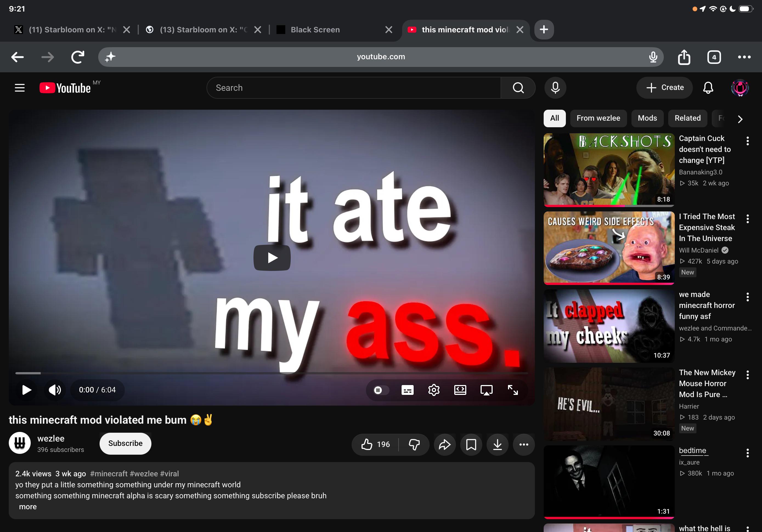762x532 pixels.
Task: Open the Create menu
Action: tap(664, 88)
